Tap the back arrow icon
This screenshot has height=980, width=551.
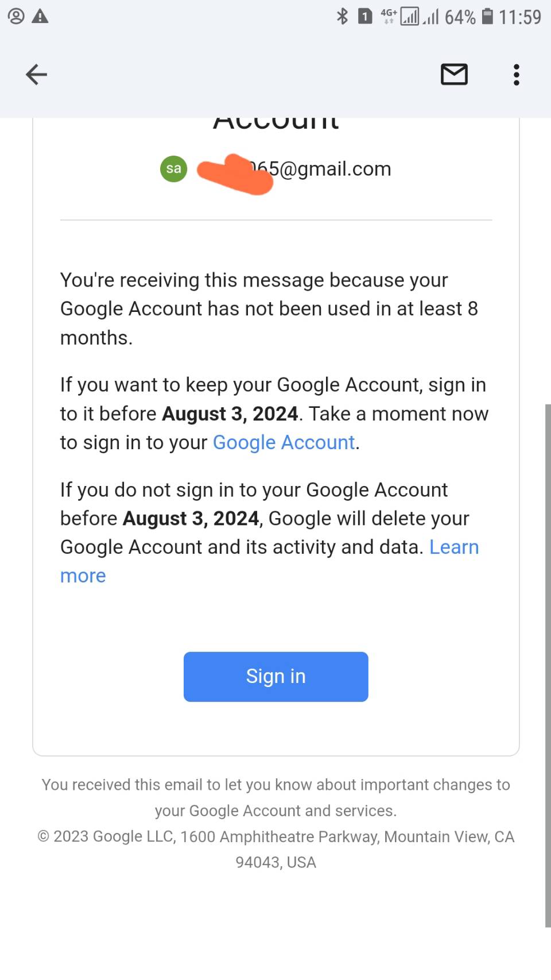(x=36, y=75)
